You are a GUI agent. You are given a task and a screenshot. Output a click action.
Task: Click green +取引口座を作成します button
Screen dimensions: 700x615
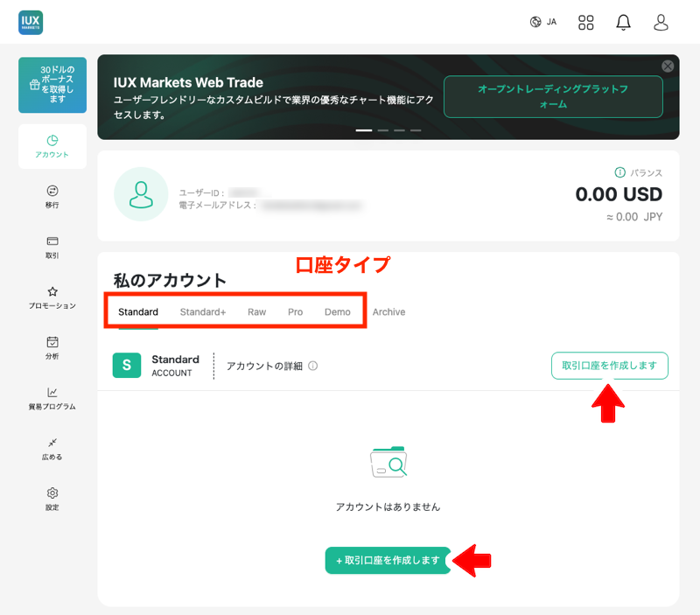[388, 560]
